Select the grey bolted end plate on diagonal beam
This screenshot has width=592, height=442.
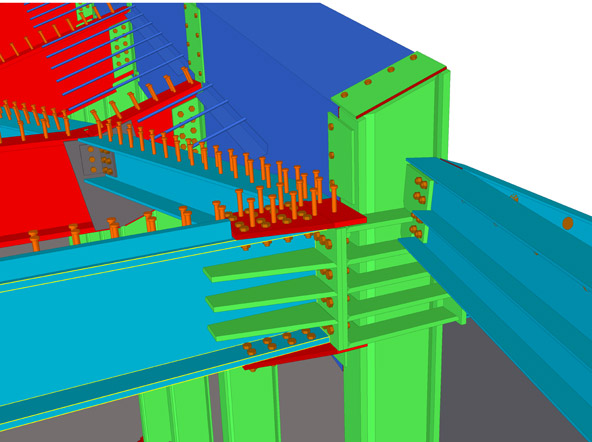tap(97, 160)
